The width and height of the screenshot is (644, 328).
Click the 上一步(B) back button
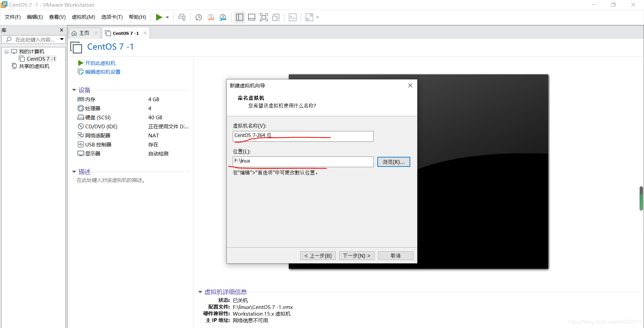click(x=318, y=256)
